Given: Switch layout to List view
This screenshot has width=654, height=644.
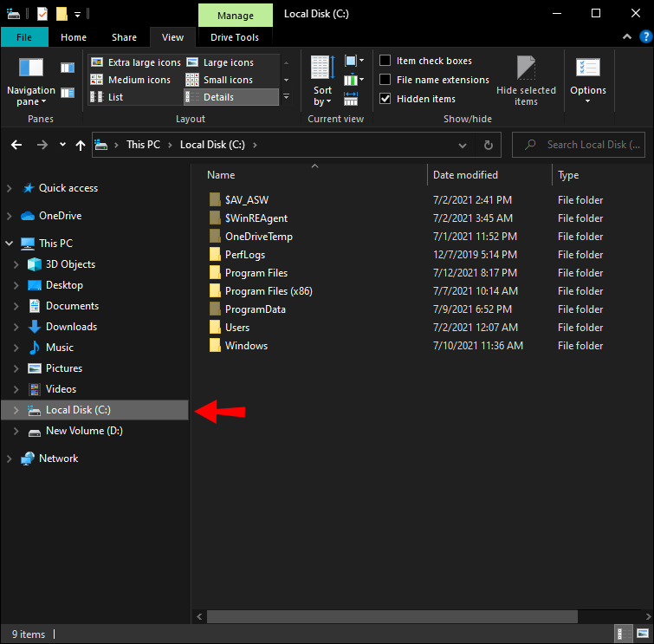Looking at the screenshot, I should click(107, 97).
